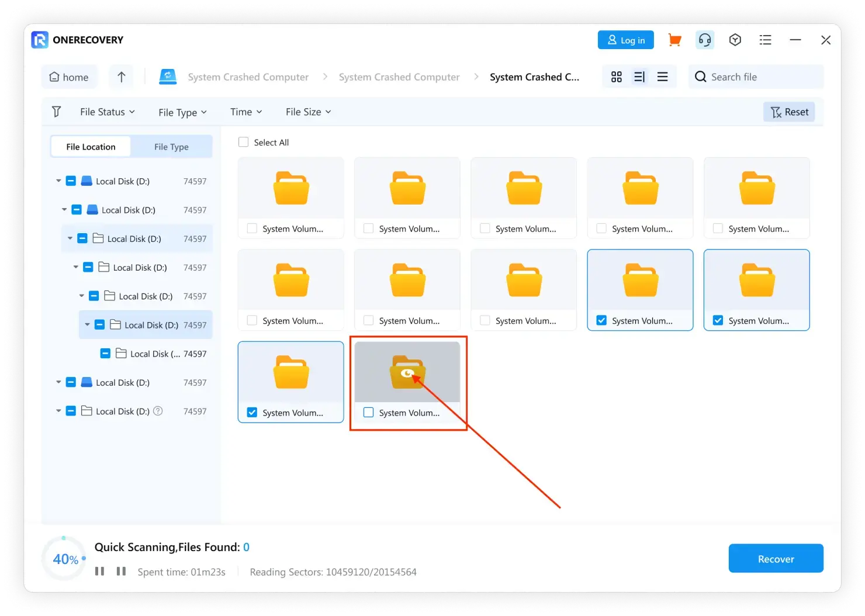Switch to the File Type tab
Viewport: 865px width, 616px height.
171,147
